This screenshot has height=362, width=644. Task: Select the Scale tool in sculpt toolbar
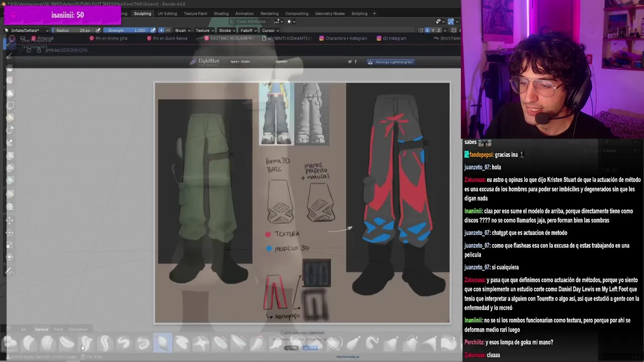(x=10, y=245)
